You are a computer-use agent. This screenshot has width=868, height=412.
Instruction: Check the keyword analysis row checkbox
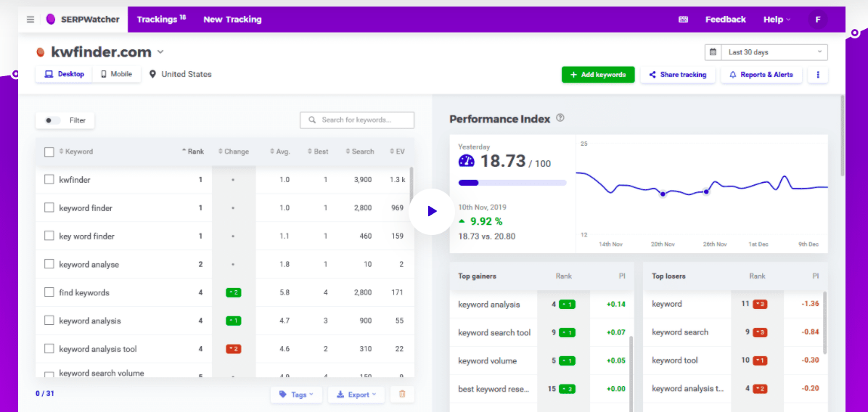click(49, 320)
